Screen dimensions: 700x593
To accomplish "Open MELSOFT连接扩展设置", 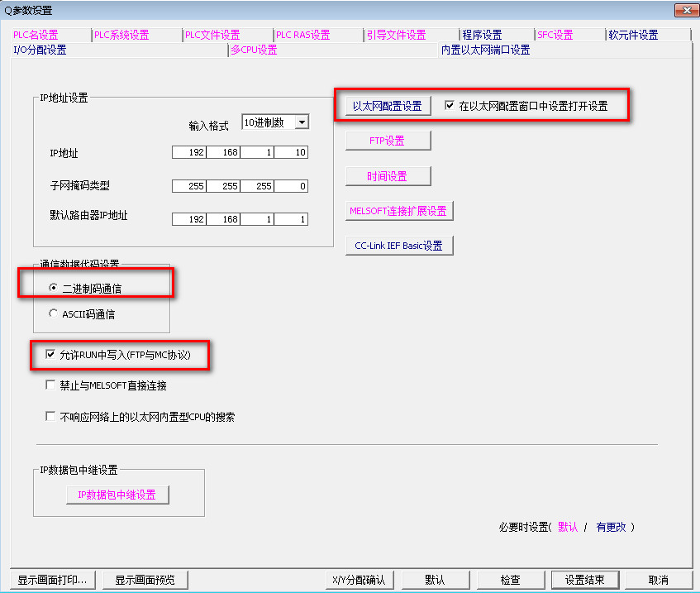I will pyautogui.click(x=399, y=212).
